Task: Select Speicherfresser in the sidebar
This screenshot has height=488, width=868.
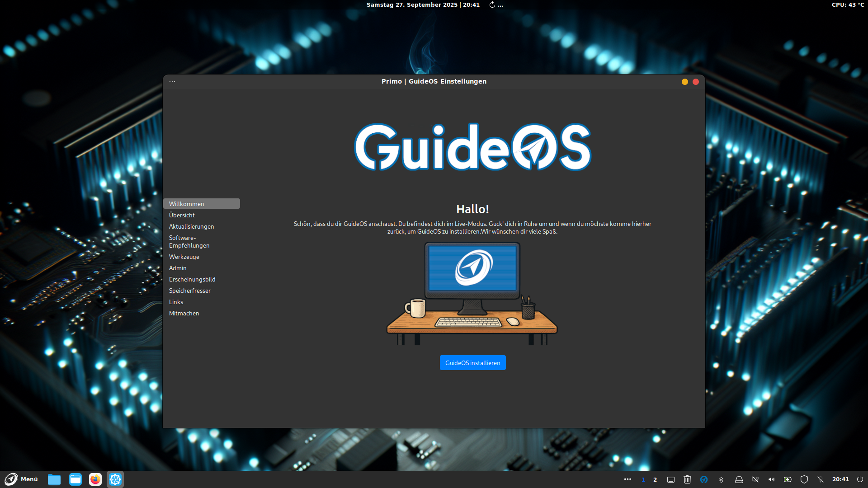Action: pos(189,291)
